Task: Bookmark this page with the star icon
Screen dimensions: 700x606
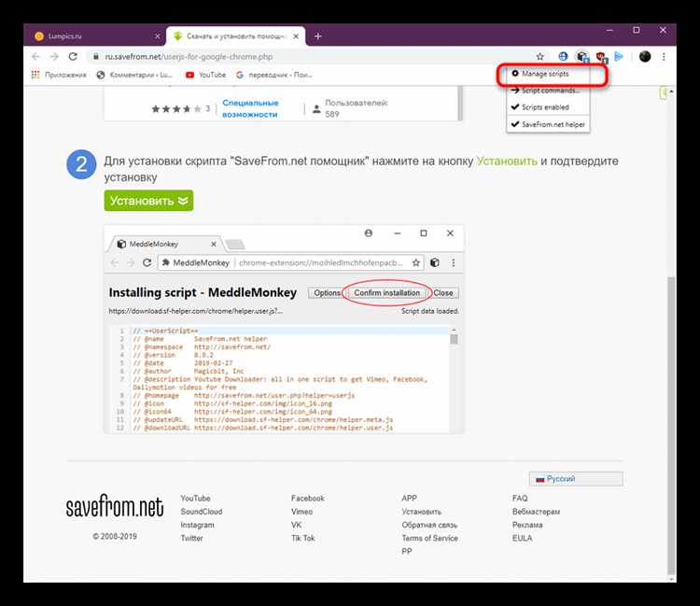Action: pyautogui.click(x=540, y=57)
